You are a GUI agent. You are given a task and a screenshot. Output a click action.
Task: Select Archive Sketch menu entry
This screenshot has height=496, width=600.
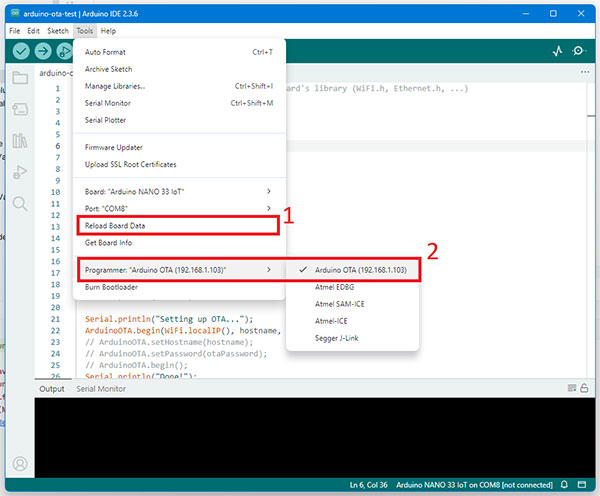[x=179, y=69]
